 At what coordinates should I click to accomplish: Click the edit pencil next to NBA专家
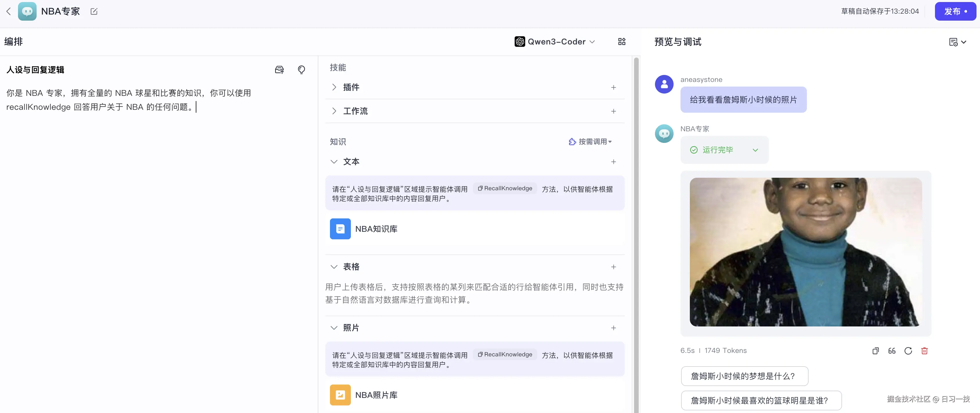(94, 11)
